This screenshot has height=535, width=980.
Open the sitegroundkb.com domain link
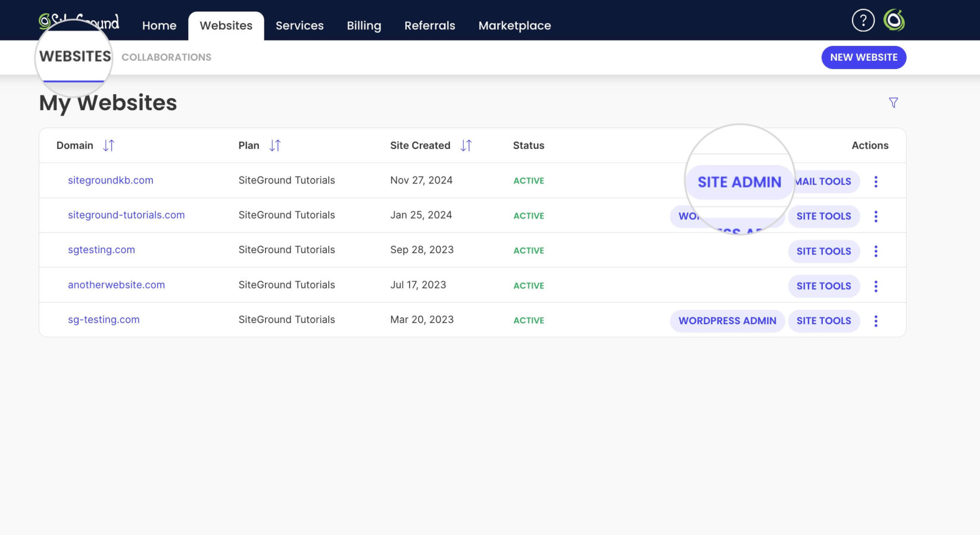pyautogui.click(x=110, y=181)
